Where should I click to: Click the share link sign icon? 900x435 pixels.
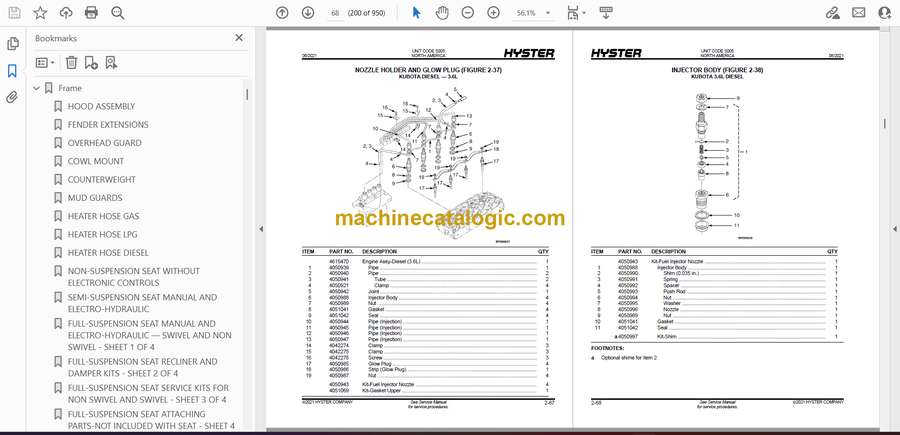coord(832,13)
